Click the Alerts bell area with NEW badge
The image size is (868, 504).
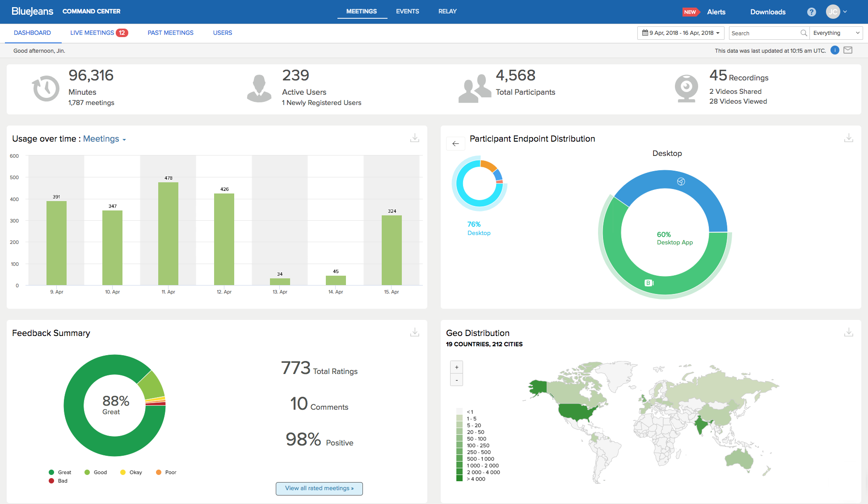click(716, 12)
